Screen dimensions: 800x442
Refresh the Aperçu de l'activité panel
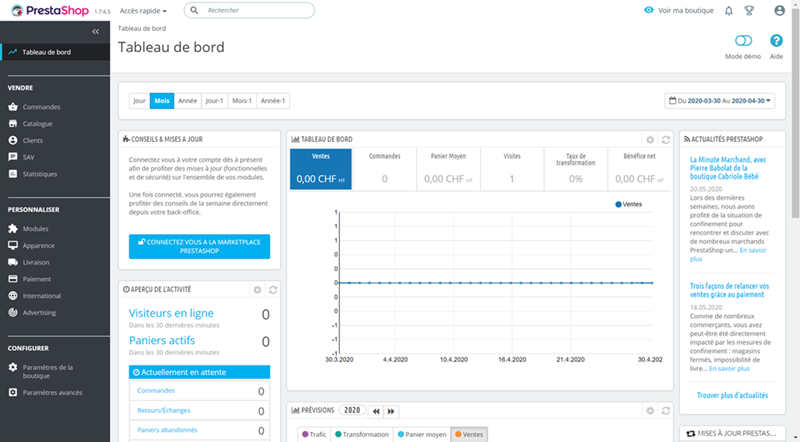273,290
